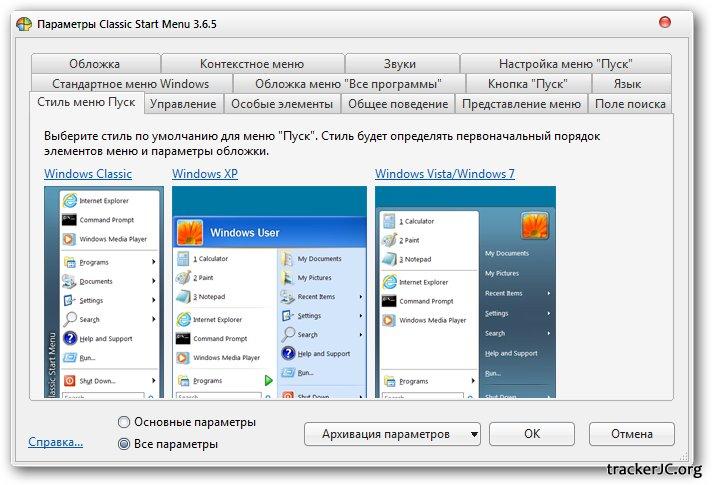The image size is (712, 485).
Task: Select the Все параметры radio button
Action: [x=124, y=444]
